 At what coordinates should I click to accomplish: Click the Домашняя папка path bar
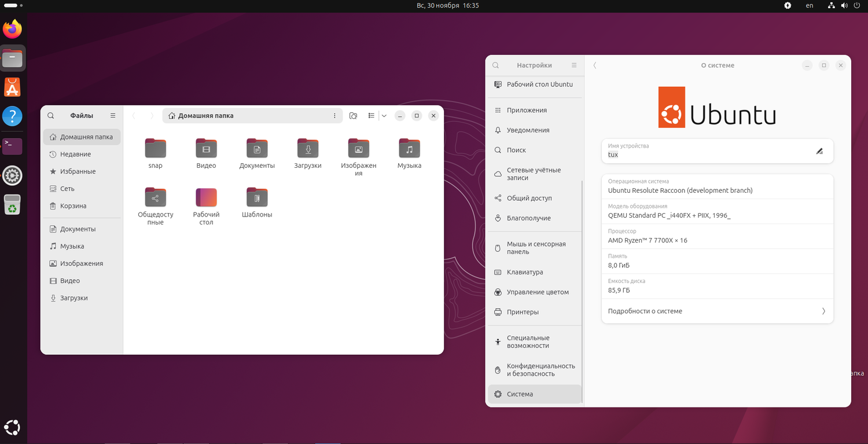click(x=253, y=116)
